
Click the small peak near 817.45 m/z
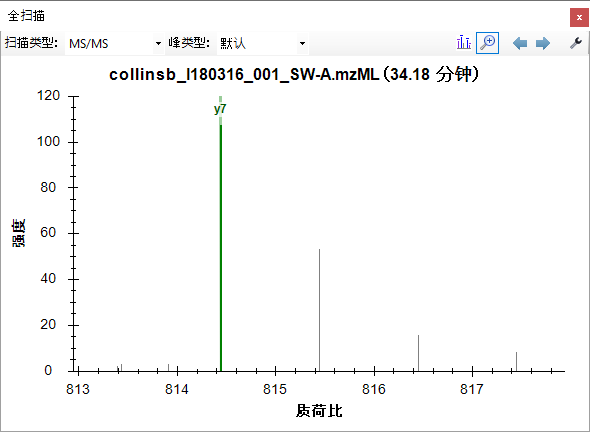pos(517,362)
